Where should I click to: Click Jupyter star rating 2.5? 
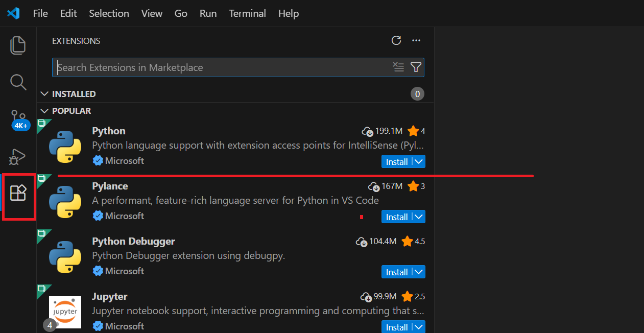pos(413,296)
